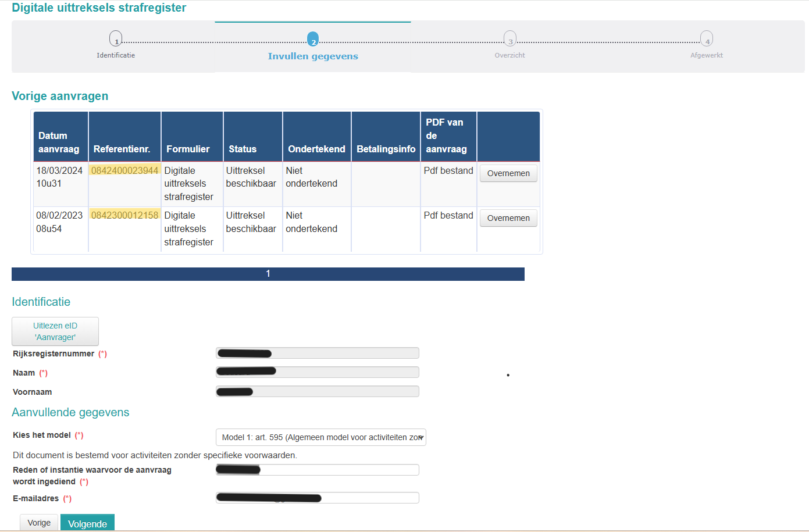Click the Vorige aanvragen heading

pos(60,96)
